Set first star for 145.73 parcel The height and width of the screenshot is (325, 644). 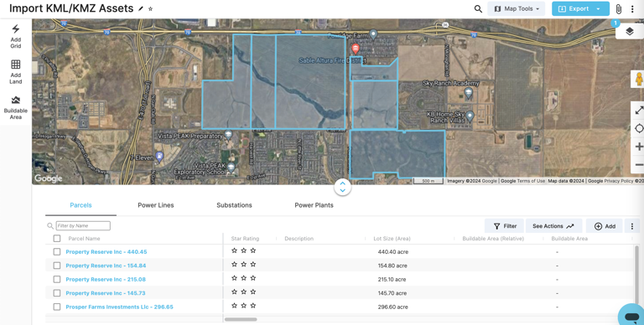[x=234, y=291]
